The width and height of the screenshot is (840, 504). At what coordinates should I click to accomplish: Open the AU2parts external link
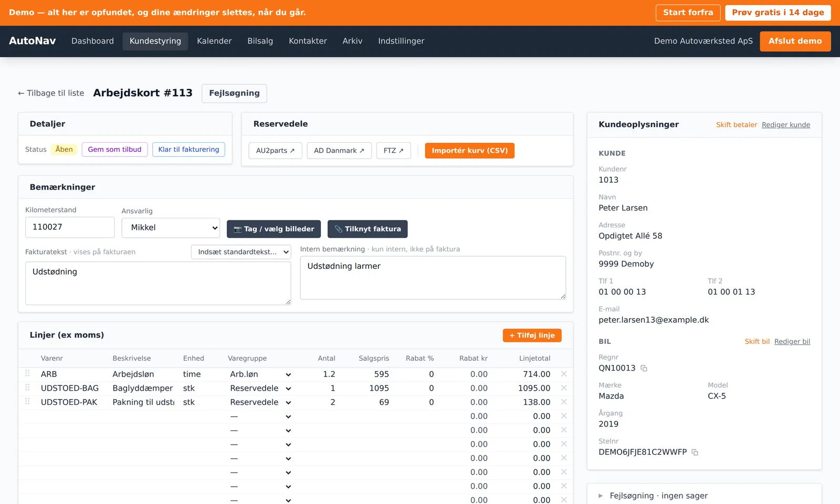click(275, 151)
